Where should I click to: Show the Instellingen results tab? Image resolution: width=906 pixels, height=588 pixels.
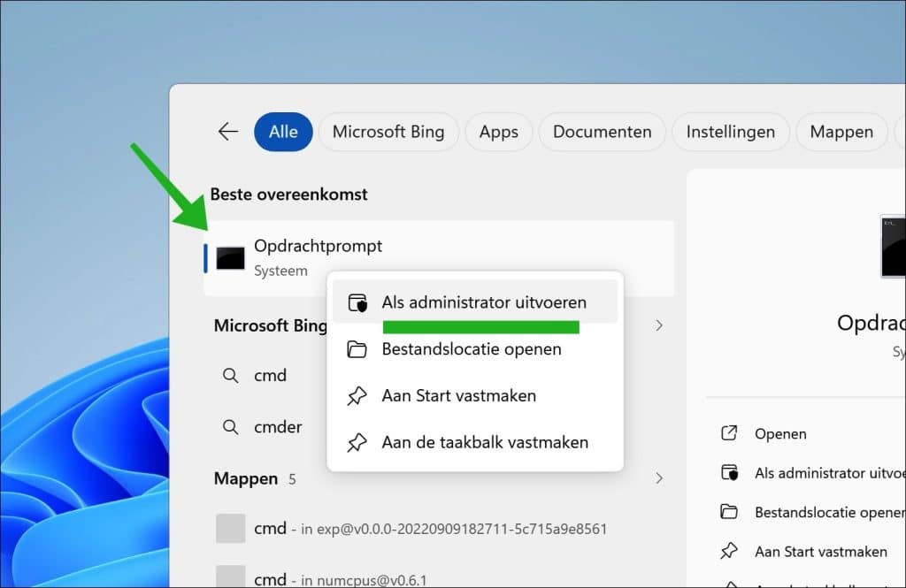pyautogui.click(x=730, y=132)
